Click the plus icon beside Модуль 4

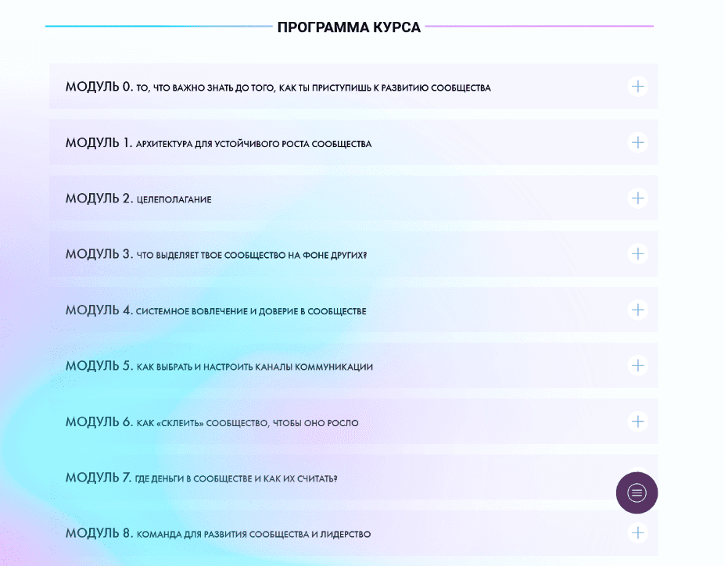tap(638, 310)
